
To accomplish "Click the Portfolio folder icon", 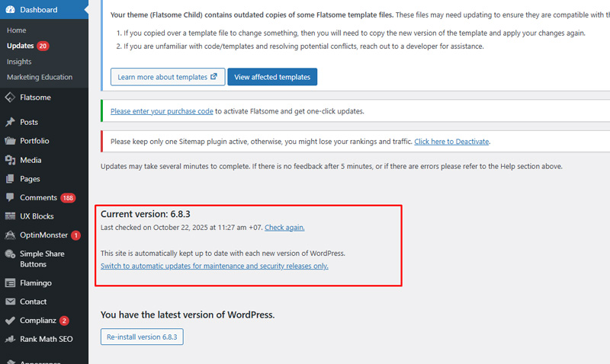I will pos(10,141).
